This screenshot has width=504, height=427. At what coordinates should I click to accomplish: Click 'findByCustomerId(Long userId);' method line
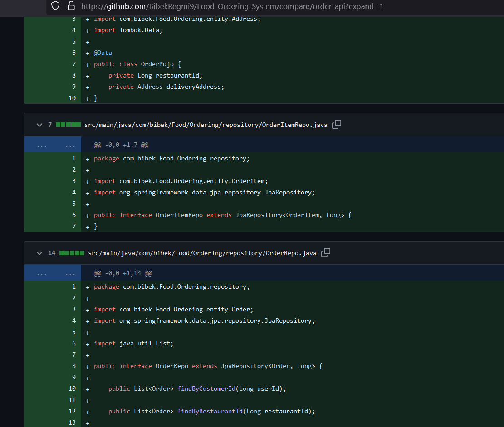[x=197, y=389]
